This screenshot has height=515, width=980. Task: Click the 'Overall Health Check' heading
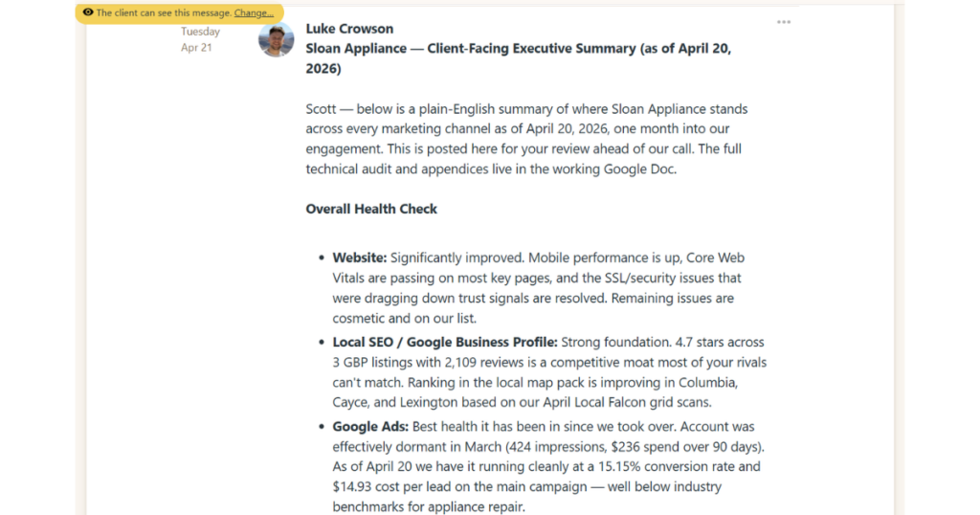click(371, 209)
